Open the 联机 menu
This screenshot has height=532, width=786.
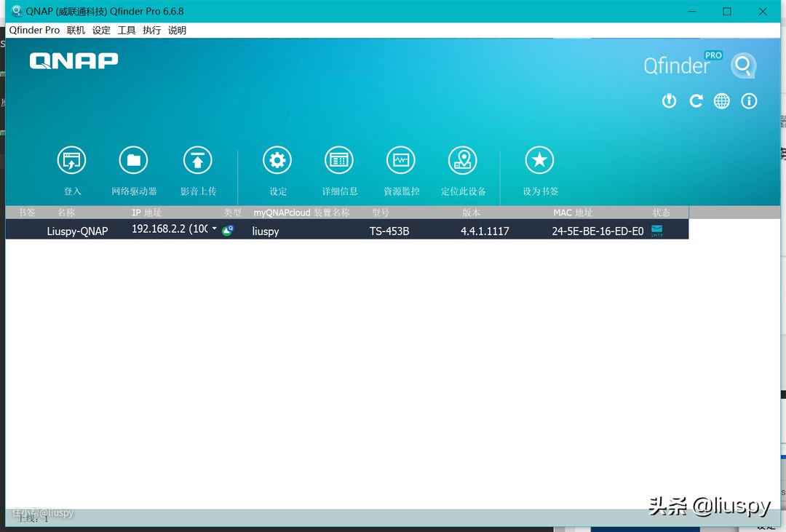tap(76, 31)
